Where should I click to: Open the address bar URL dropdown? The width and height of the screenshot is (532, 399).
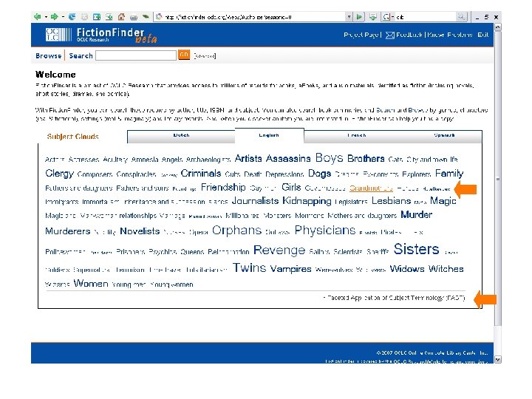pyautogui.click(x=349, y=16)
